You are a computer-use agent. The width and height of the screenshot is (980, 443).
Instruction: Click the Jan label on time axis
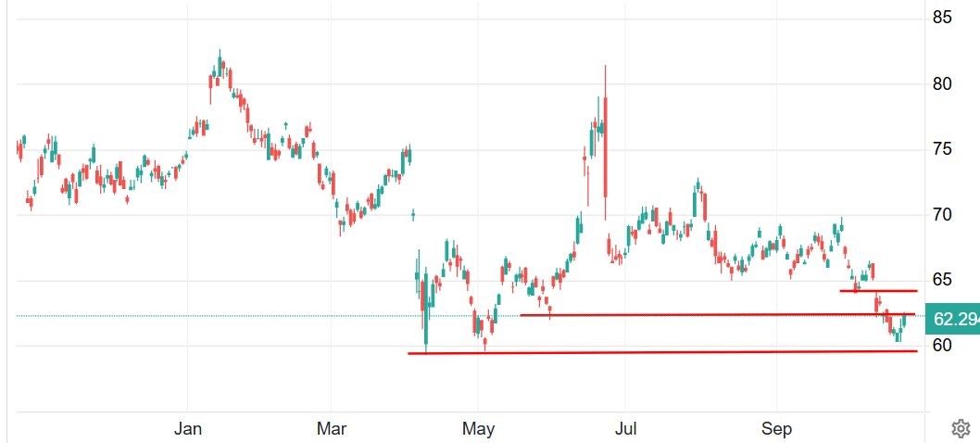click(x=188, y=428)
